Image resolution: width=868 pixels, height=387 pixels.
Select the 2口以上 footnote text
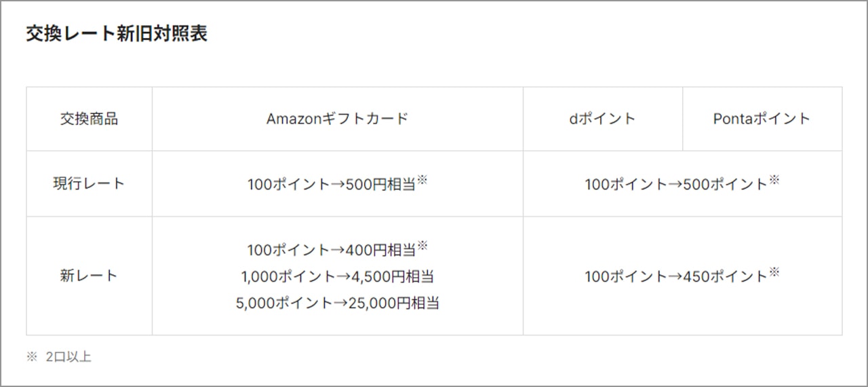click(68, 357)
